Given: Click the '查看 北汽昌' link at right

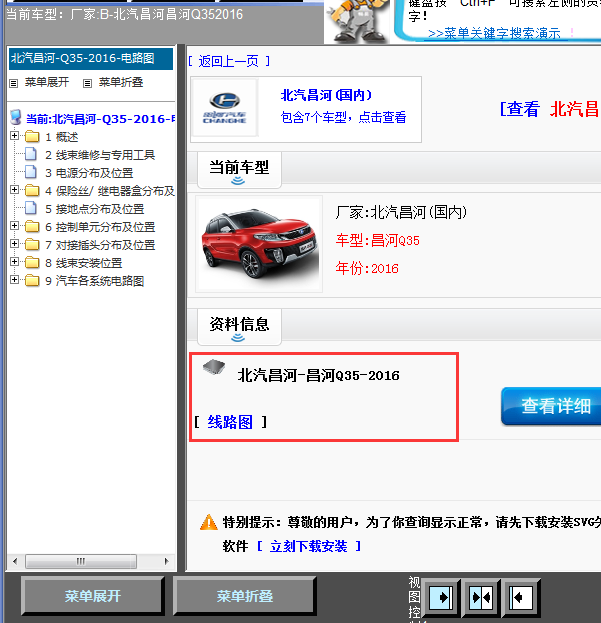Looking at the screenshot, I should click(x=550, y=109).
